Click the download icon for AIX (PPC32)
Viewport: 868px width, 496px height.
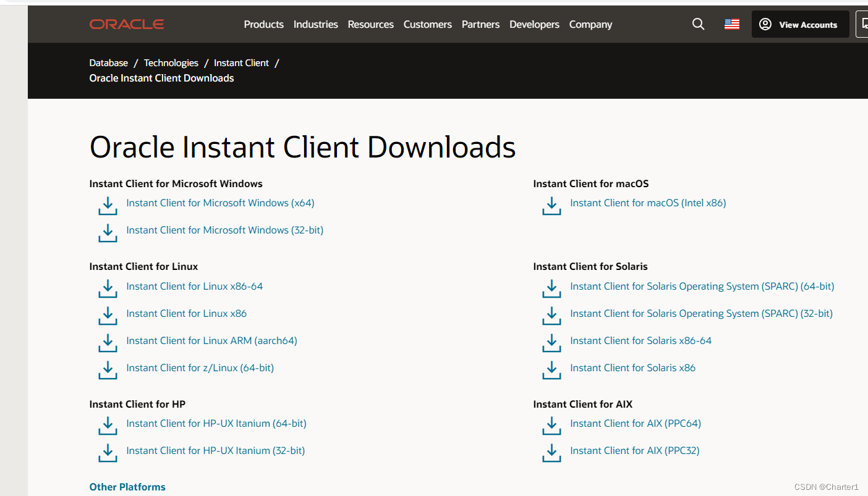click(551, 453)
